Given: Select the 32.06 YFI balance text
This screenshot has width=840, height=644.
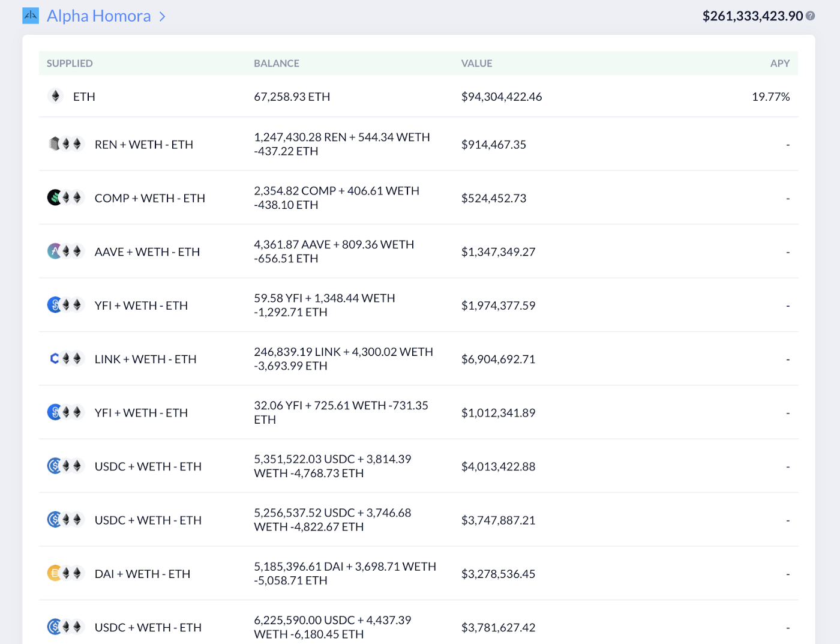Looking at the screenshot, I should tap(341, 412).
